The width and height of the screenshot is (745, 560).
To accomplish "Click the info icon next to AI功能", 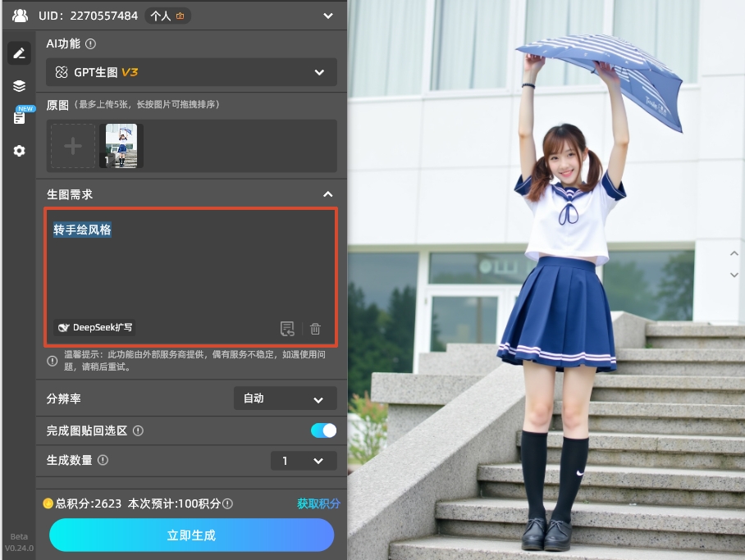I will point(91,44).
